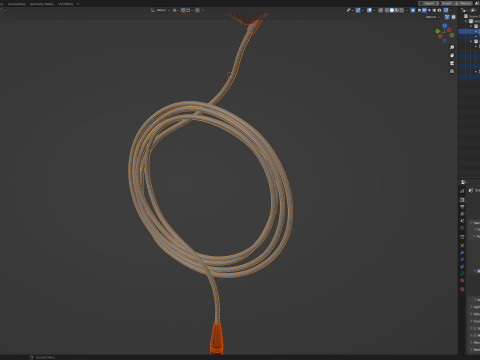Open the viewport Options dropdown
The width and height of the screenshot is (480, 360).
[x=432, y=17]
